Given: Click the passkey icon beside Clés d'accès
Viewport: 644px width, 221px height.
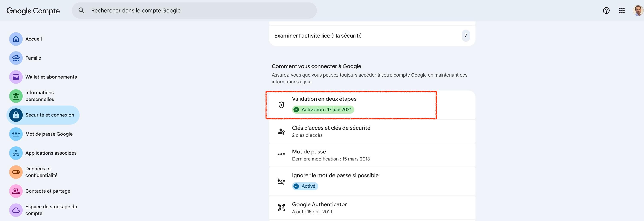Looking at the screenshot, I should (x=281, y=131).
